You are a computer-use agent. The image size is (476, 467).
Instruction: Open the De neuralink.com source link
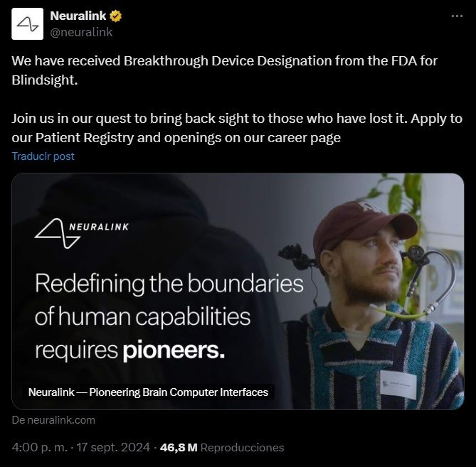(x=53, y=420)
